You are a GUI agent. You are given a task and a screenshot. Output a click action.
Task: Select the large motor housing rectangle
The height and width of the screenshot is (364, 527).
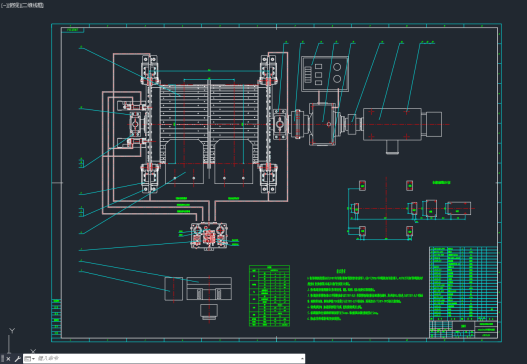392,124
